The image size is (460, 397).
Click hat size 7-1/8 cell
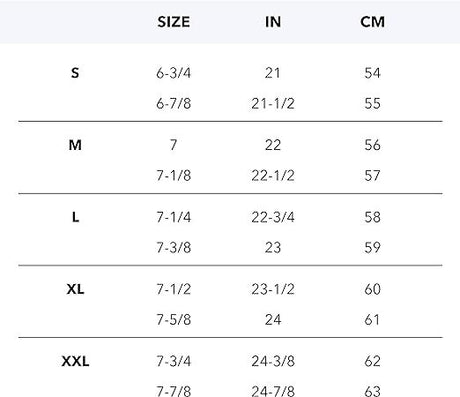pos(174,176)
